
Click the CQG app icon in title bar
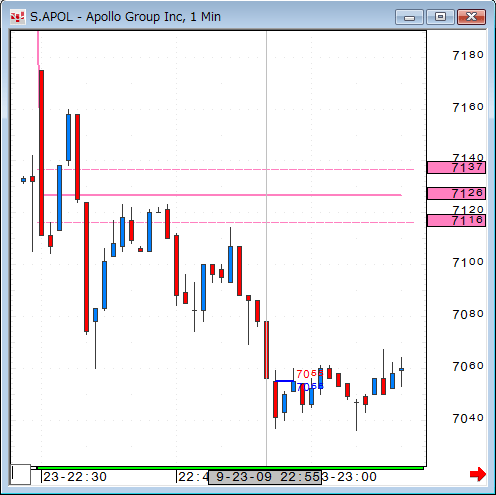pyautogui.click(x=18, y=17)
